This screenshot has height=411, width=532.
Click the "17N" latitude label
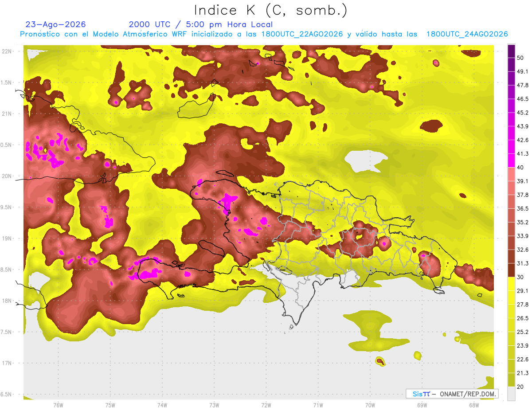(6, 363)
